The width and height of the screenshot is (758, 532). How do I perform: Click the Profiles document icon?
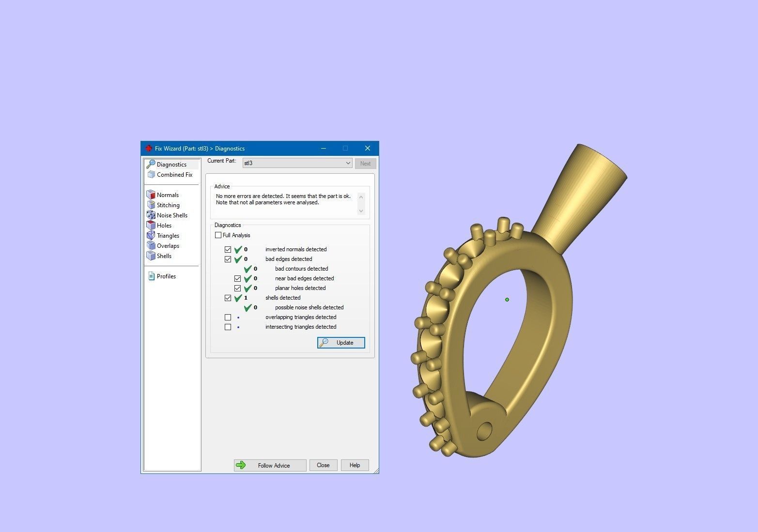151,276
